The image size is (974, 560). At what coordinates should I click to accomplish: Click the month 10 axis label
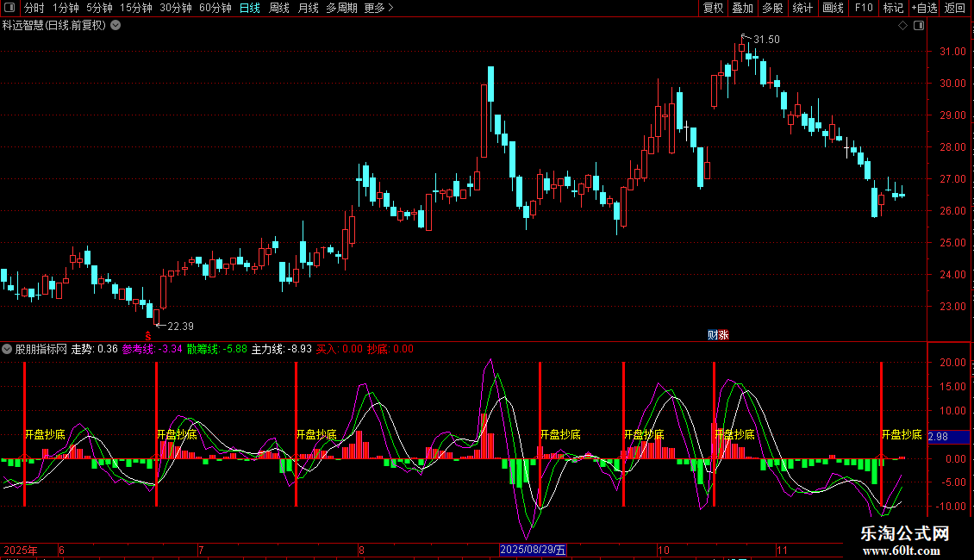click(664, 550)
